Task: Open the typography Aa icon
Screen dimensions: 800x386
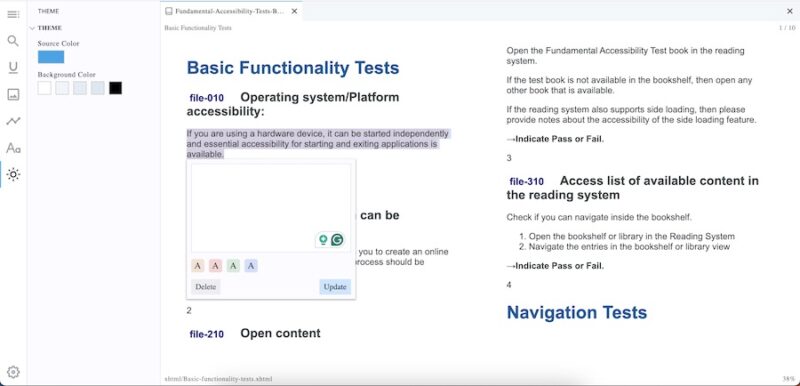Action: 13,148
